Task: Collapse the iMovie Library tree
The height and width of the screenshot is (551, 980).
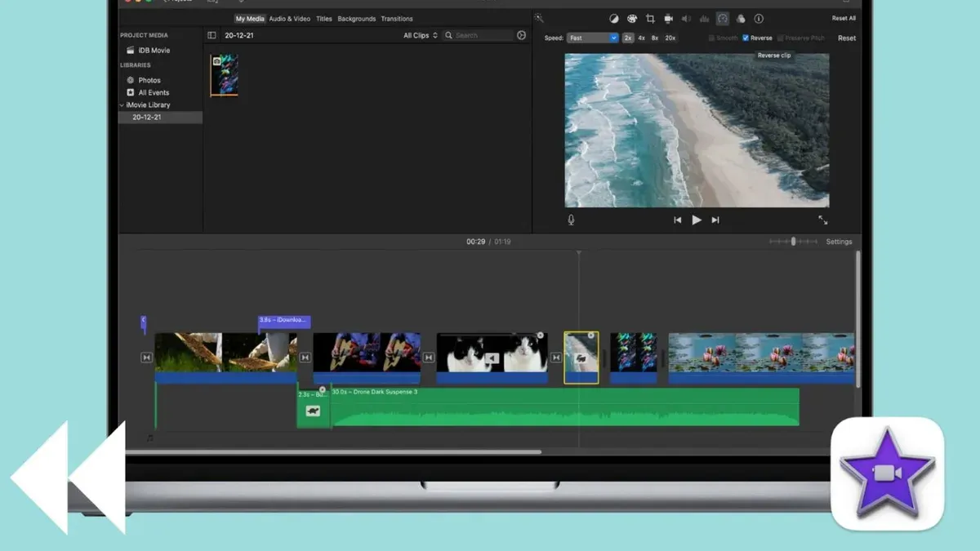Action: [122, 105]
